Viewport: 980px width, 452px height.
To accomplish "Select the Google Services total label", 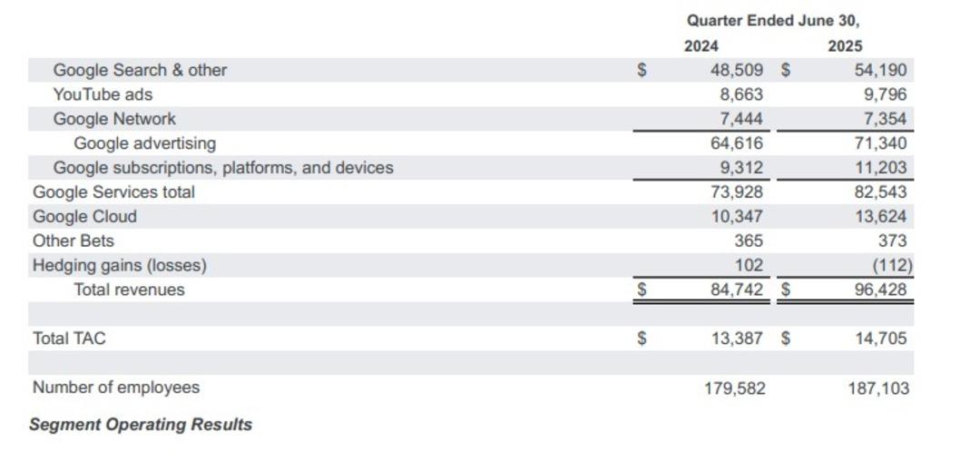I will click(x=113, y=192).
